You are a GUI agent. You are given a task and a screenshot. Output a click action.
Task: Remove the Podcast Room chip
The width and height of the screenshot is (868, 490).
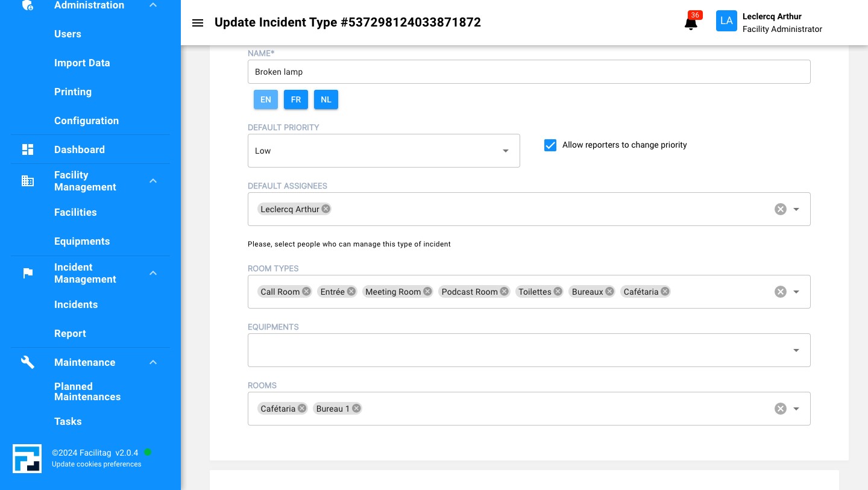505,291
